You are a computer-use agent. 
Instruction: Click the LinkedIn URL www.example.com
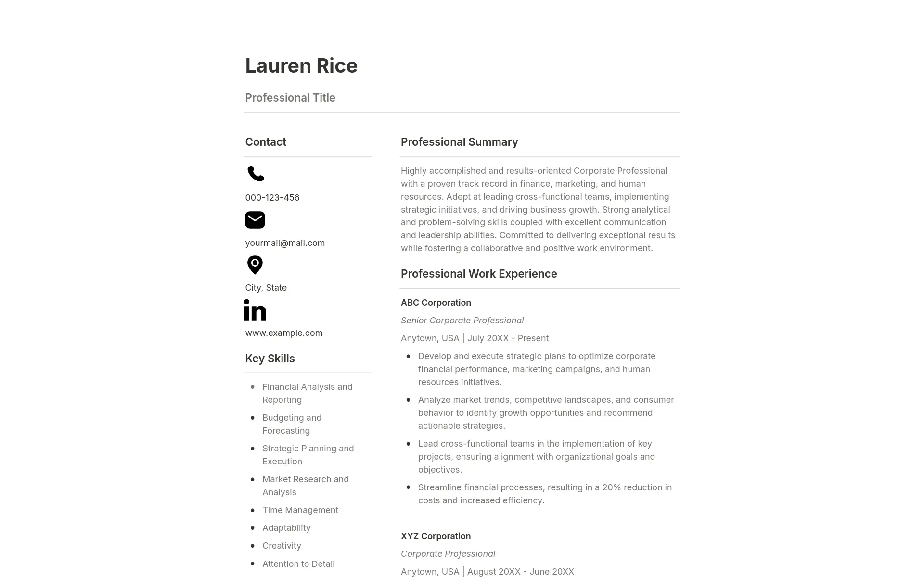click(x=284, y=333)
